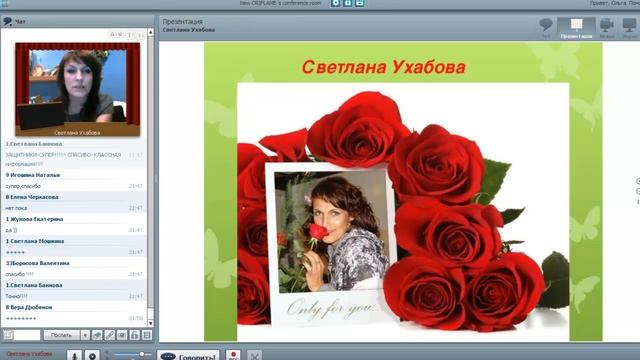Click the smiley icon beside message input
Viewport: 640px width, 360px height.
(x=7, y=335)
